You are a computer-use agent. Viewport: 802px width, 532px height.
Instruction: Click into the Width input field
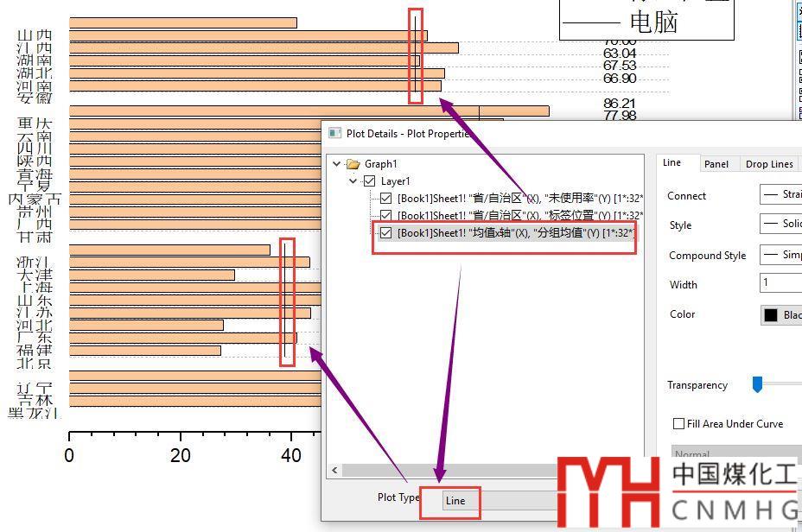point(780,283)
